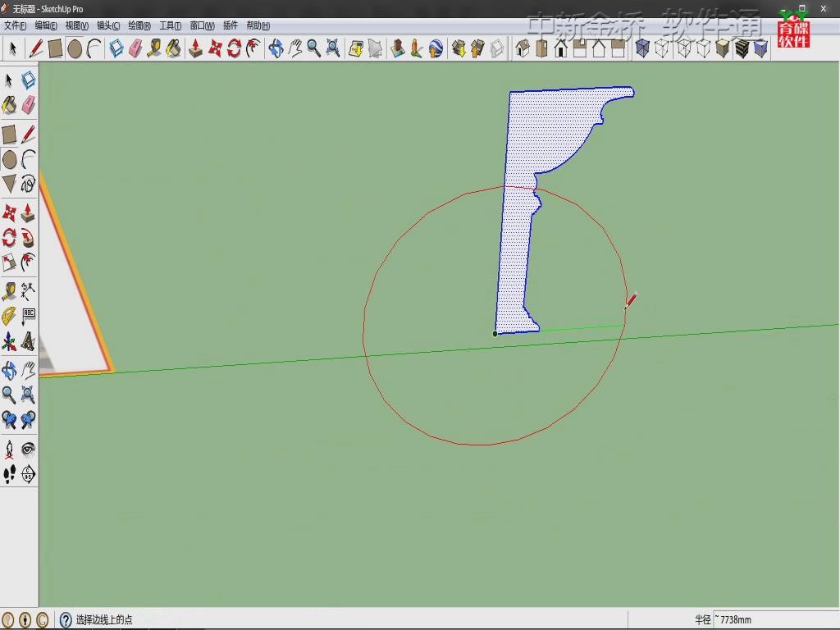Select the Axes tool

9,341
